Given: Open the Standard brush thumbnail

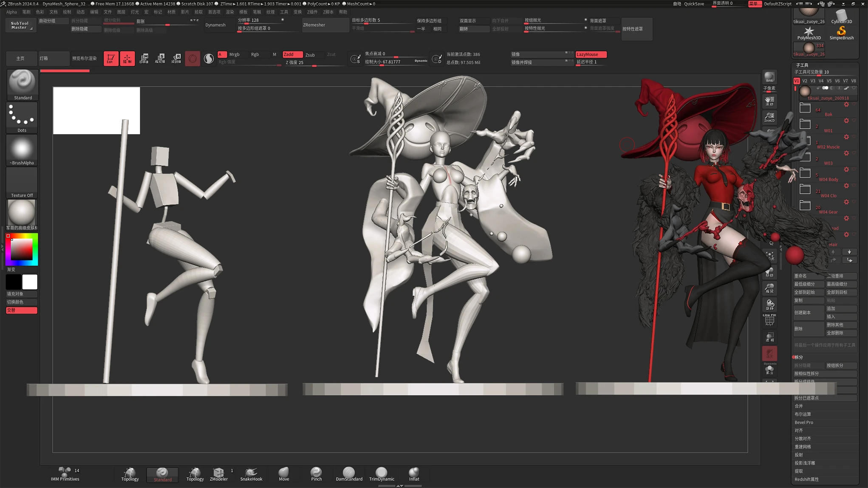Looking at the screenshot, I should 22,85.
